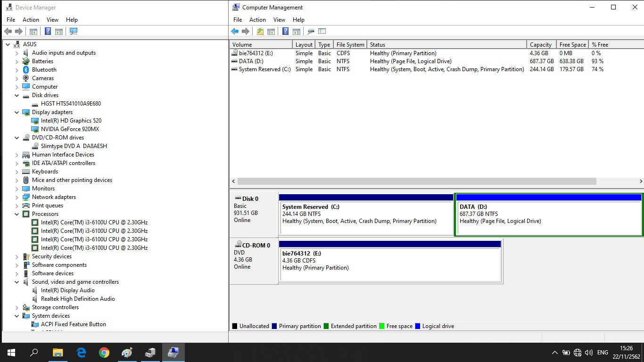Click the blue Help icon in Device Manager toolbar
644x362 pixels.
point(48,32)
